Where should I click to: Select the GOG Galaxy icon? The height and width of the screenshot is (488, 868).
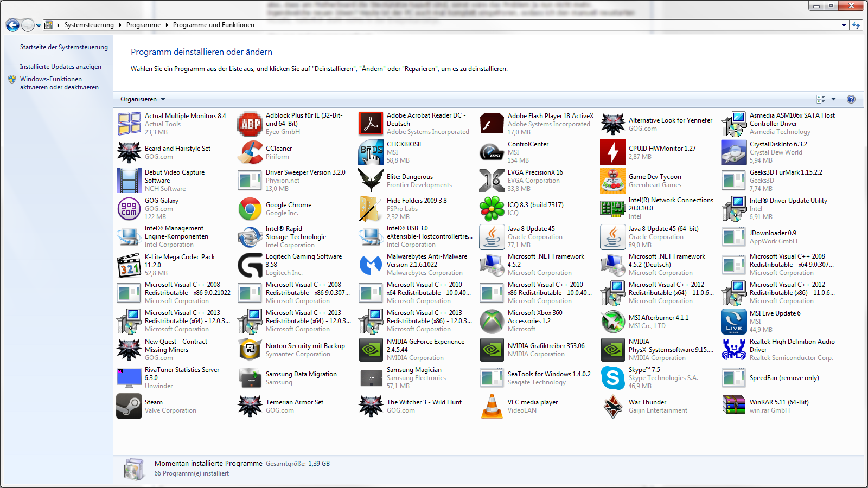[129, 209]
